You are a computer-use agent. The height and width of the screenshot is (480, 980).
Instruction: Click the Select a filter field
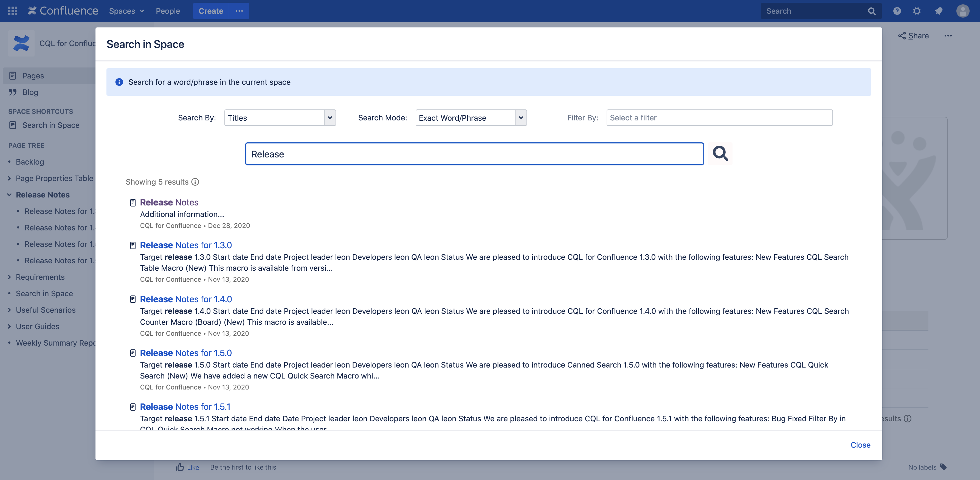[719, 118]
